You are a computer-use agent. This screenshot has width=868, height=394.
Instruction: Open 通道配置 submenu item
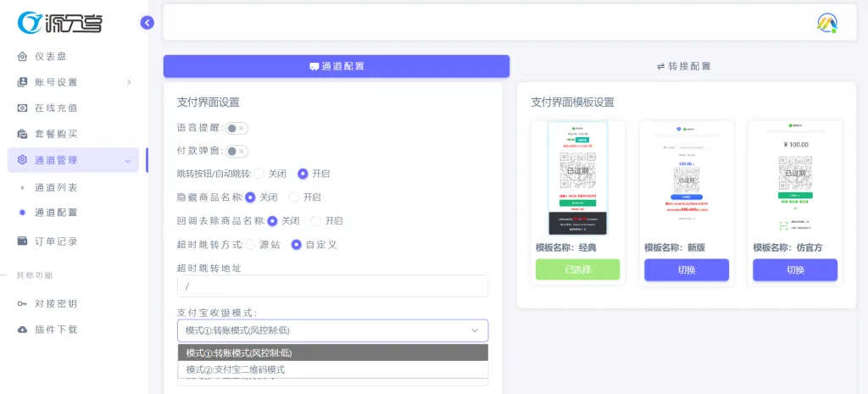(56, 213)
